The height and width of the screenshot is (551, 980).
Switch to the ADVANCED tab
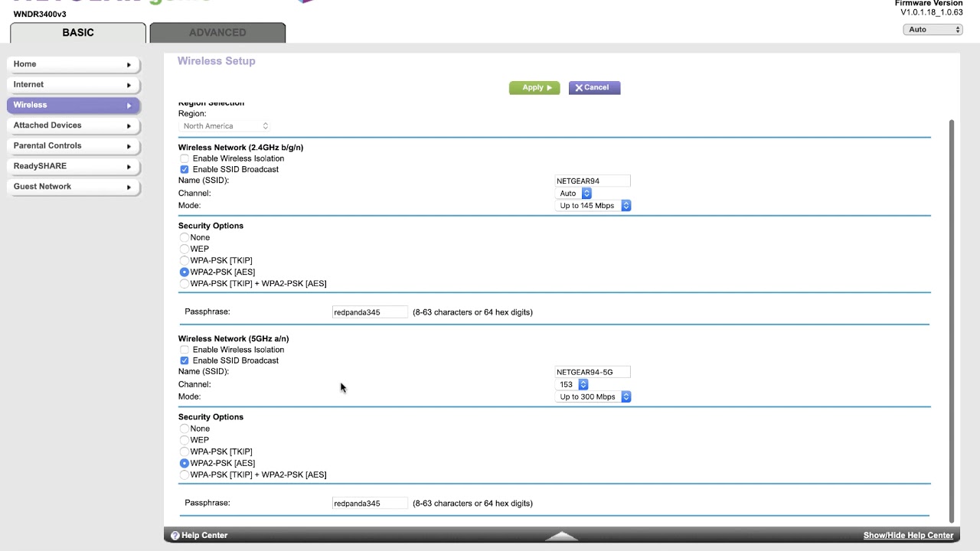point(217,33)
